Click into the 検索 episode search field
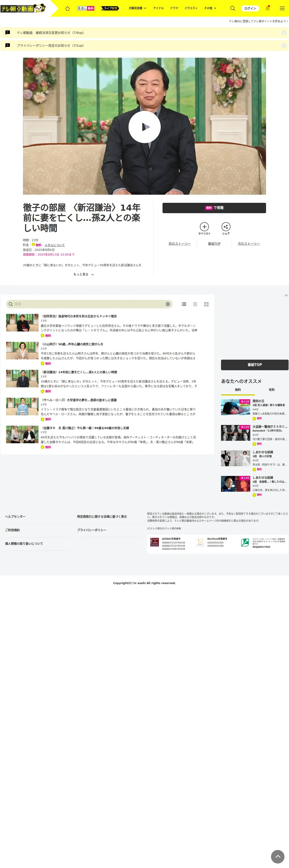289x868 pixels. 89,304
